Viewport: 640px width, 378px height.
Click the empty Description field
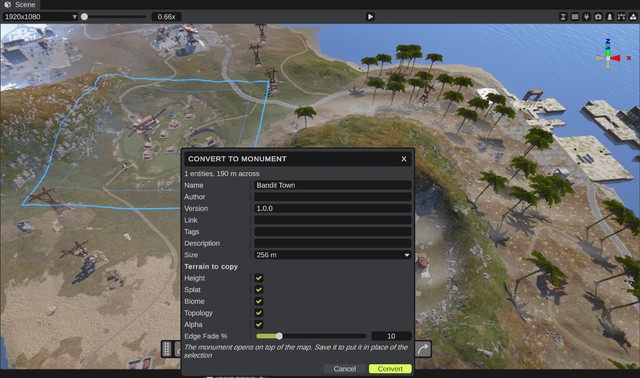332,243
